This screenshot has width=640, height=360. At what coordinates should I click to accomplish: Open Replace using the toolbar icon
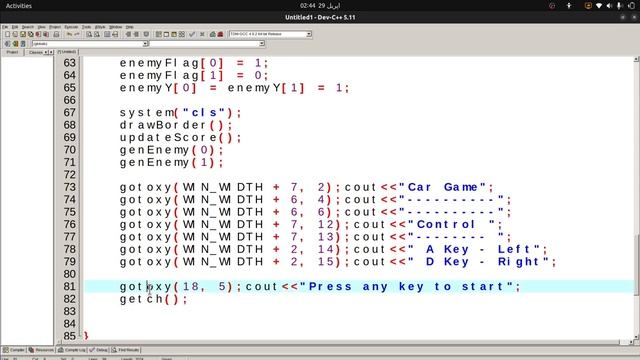click(x=97, y=34)
